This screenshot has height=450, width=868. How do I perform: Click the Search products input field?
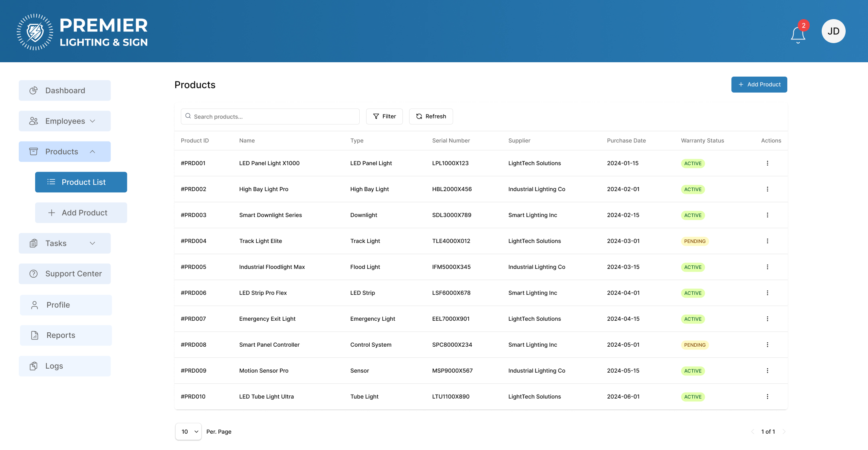[270, 116]
